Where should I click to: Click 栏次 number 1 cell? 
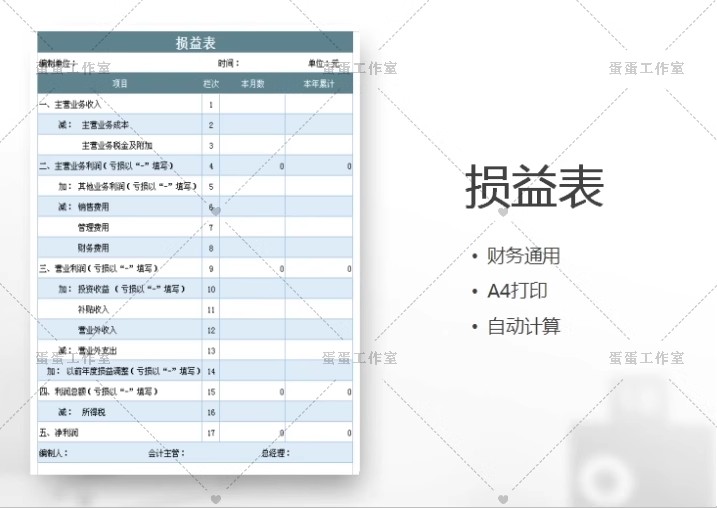point(211,105)
